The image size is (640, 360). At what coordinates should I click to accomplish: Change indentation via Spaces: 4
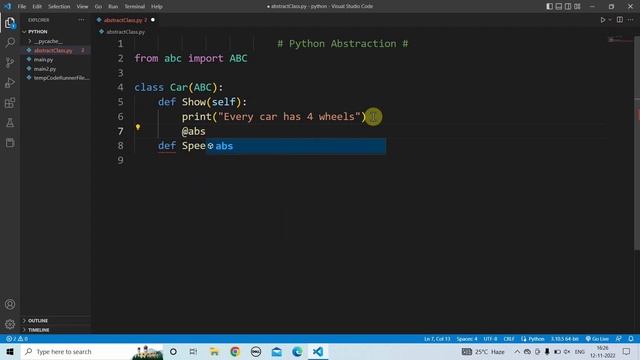coord(467,339)
